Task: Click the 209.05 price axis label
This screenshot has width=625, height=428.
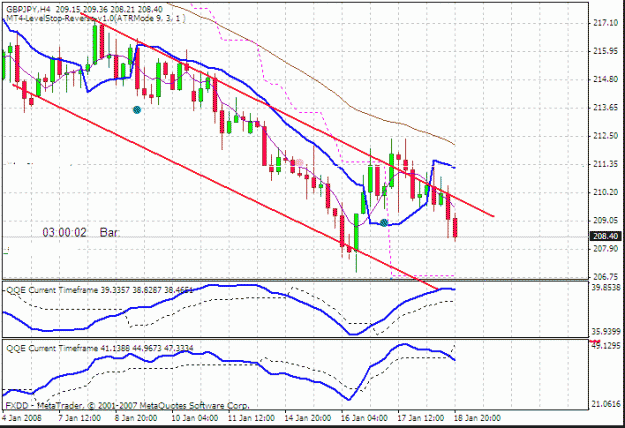Action: [605, 220]
